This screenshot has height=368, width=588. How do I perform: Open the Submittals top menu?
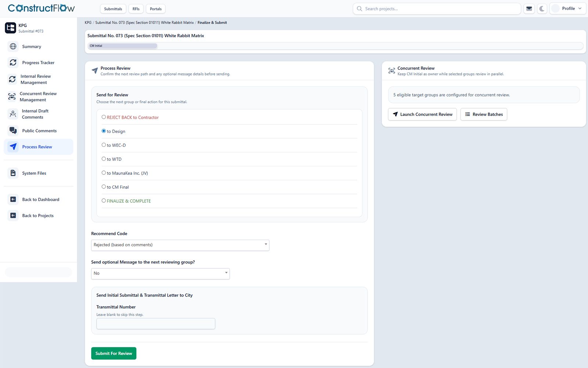pos(113,9)
